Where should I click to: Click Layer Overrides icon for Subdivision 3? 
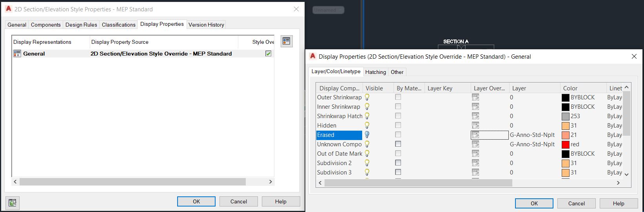pyautogui.click(x=475, y=172)
